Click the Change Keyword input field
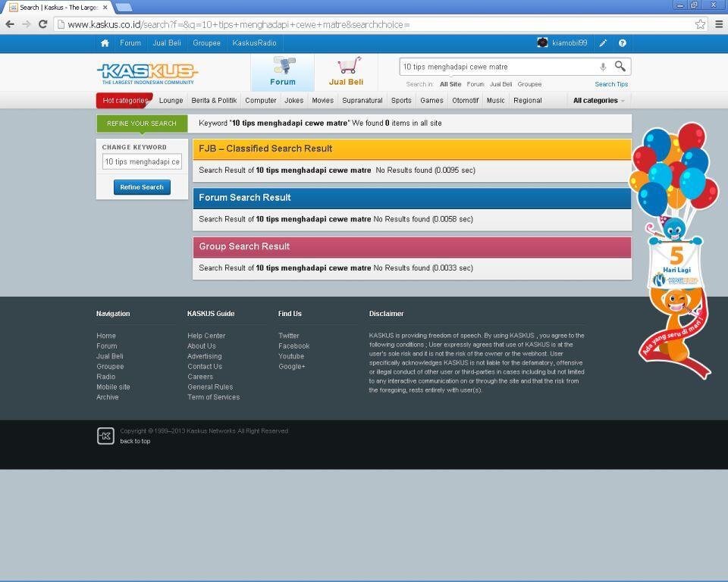728x582 pixels. [142, 162]
